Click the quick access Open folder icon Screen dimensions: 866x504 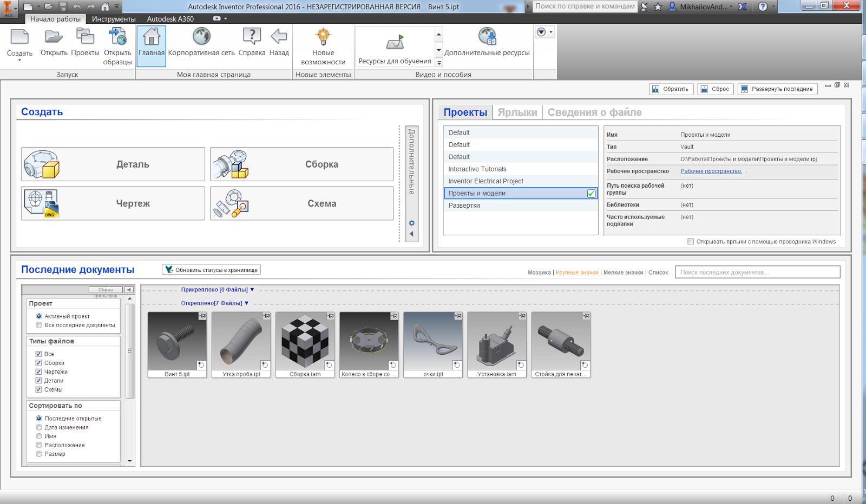pyautogui.click(x=49, y=6)
